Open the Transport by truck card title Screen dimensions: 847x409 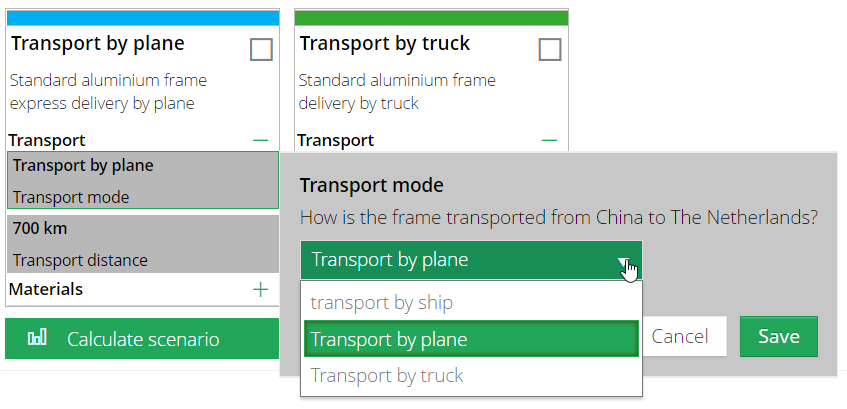pos(385,44)
